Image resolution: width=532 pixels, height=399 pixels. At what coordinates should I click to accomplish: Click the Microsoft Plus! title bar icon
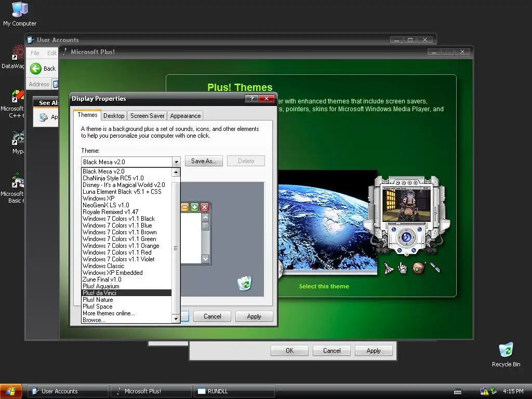point(65,51)
